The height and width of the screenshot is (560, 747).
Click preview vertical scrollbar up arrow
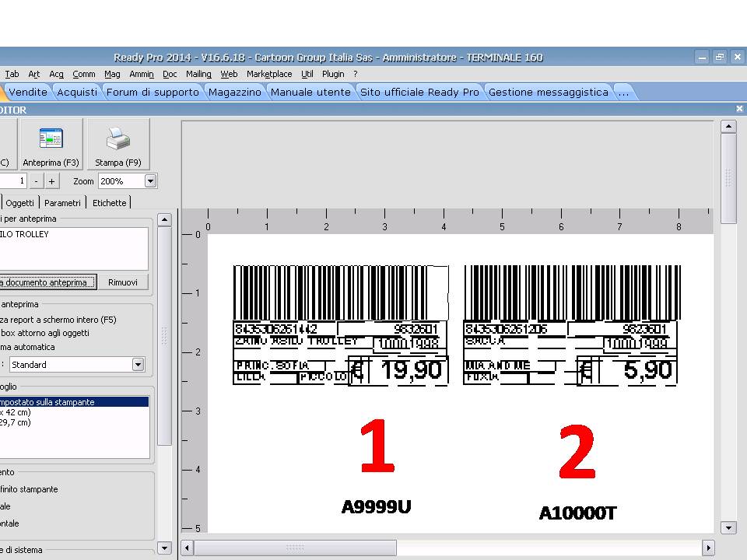coord(728,126)
